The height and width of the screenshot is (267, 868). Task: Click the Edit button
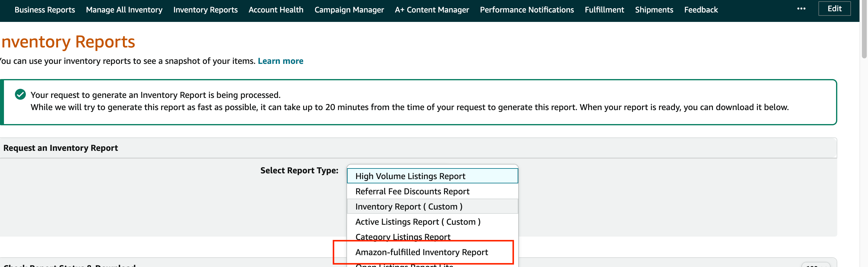tap(834, 9)
